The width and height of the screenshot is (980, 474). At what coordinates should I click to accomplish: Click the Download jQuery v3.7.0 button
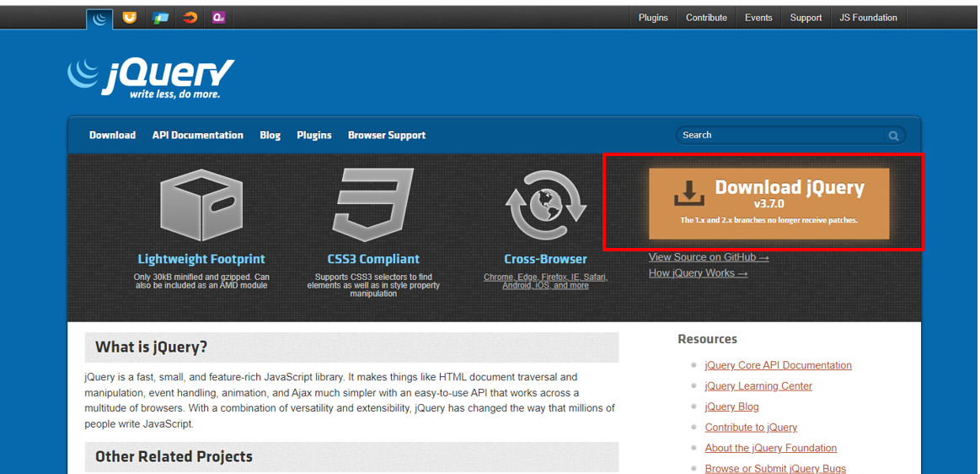coord(768,203)
